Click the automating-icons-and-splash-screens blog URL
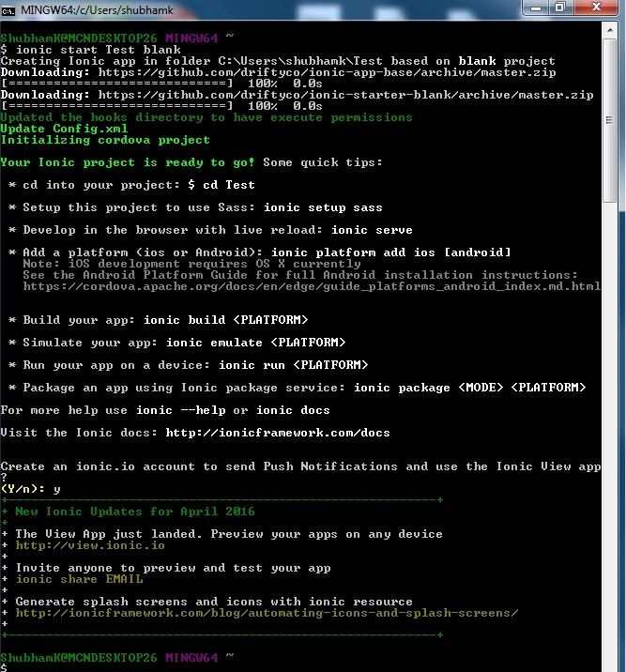626x672 pixels. (267, 613)
